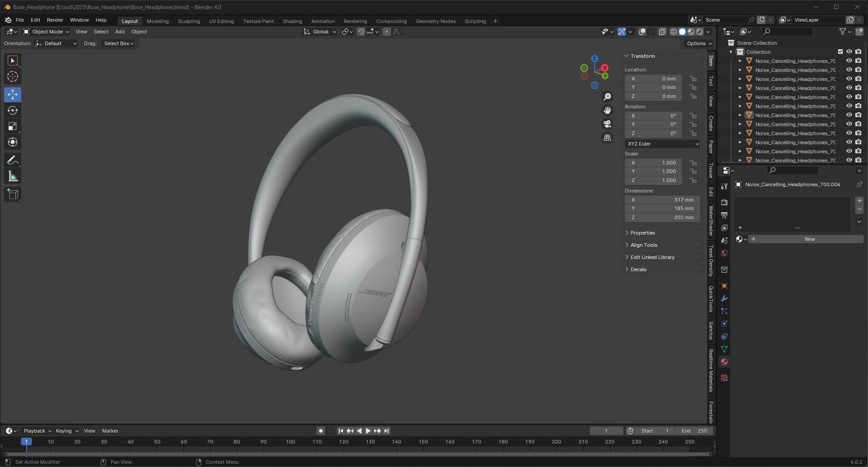
Task: Hide the Collection with eye icon
Action: [849, 52]
